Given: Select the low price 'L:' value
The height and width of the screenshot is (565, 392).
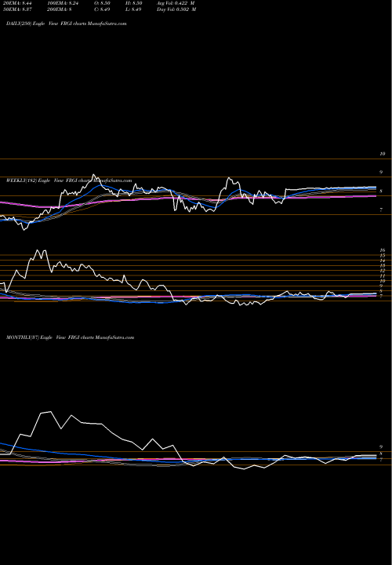Looking at the screenshot, I should pos(133,9).
